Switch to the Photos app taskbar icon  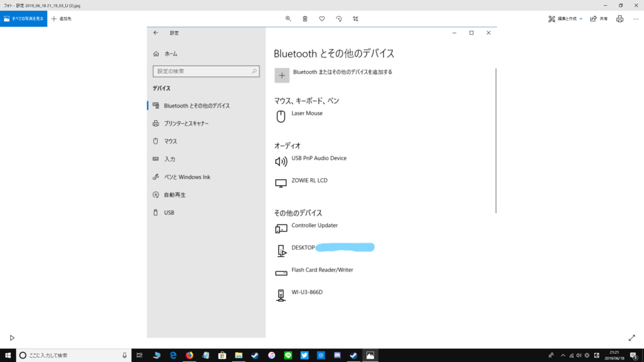click(x=370, y=356)
